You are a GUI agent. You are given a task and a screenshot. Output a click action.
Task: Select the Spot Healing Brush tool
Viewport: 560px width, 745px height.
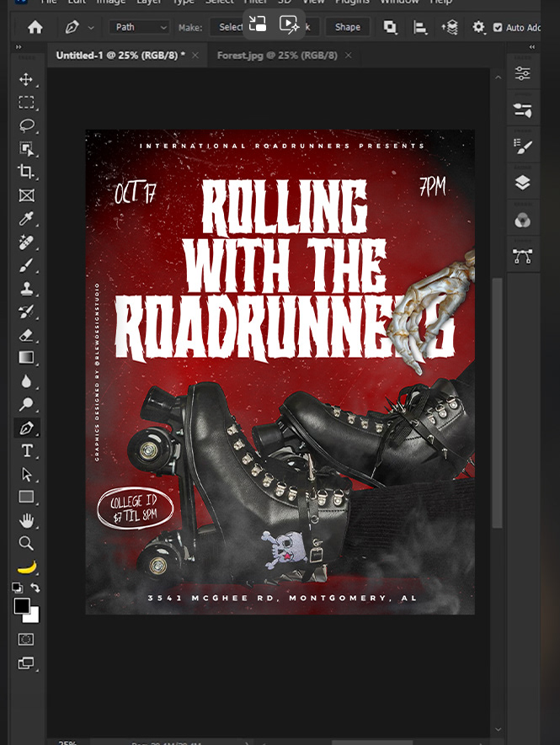pyautogui.click(x=26, y=242)
